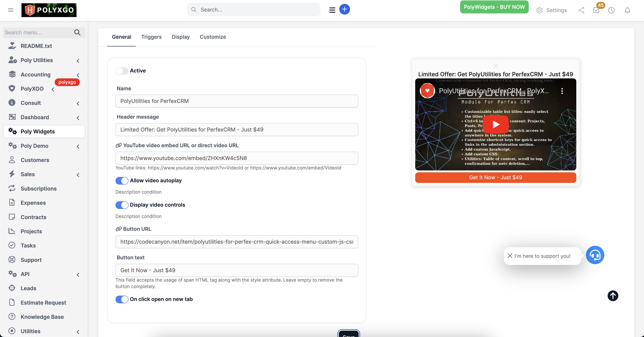Dismiss the 'I'm here to support you!' bubble
644x337 pixels.
[x=510, y=256]
